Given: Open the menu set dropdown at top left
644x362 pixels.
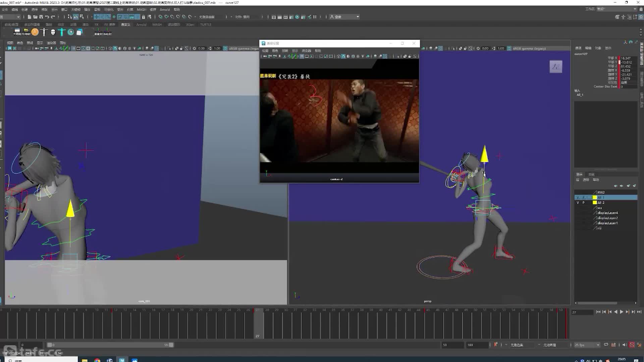Looking at the screenshot, I should pyautogui.click(x=10, y=17).
